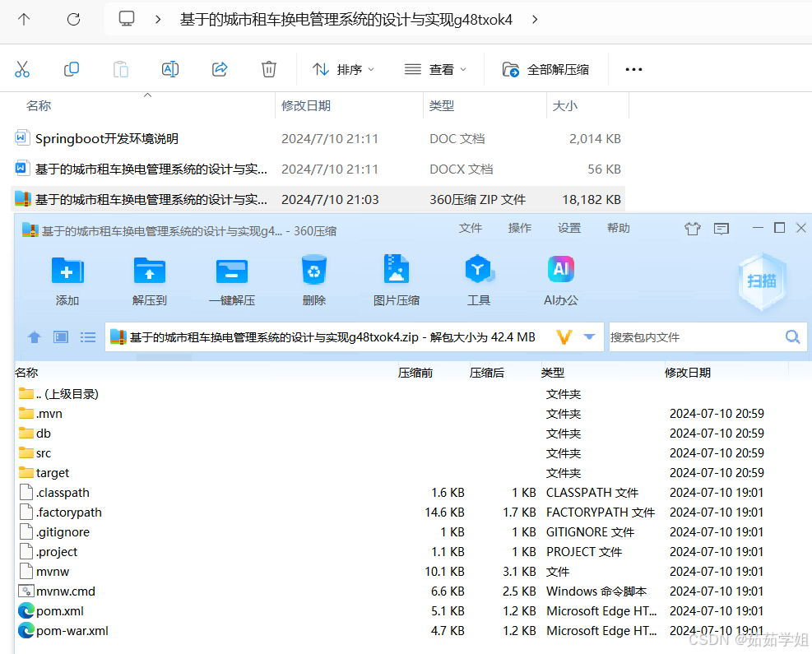Click the skin shirt icon in 360压缩 title bar
The height and width of the screenshot is (654, 812).
click(x=693, y=229)
